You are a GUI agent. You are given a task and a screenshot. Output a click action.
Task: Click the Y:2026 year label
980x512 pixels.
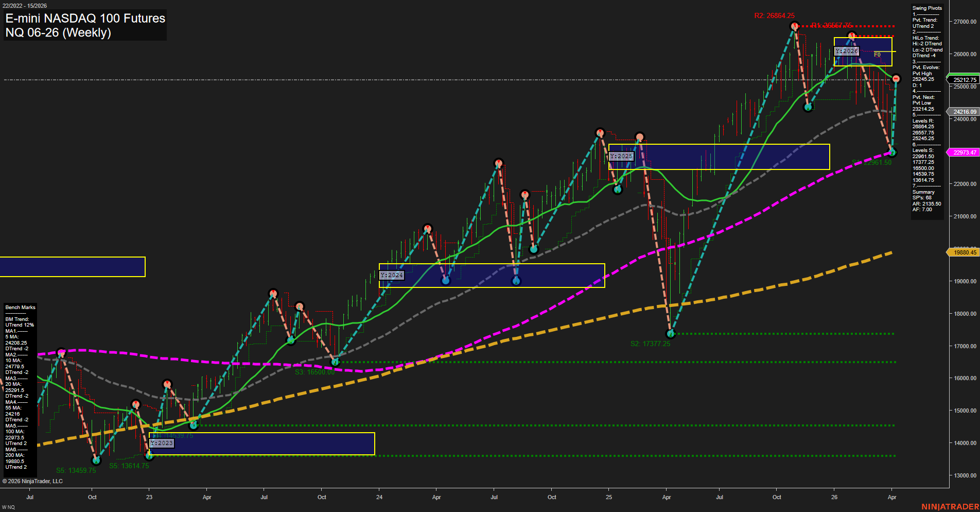[847, 51]
